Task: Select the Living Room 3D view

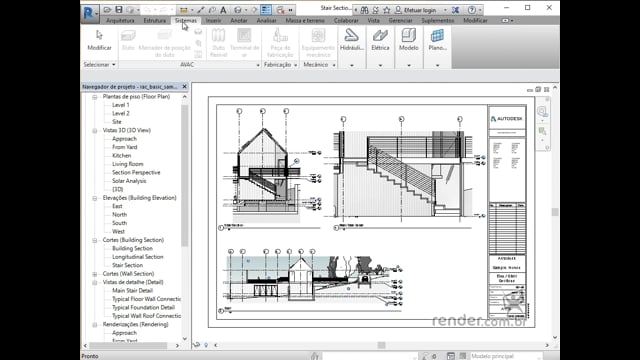Action: pos(128,164)
